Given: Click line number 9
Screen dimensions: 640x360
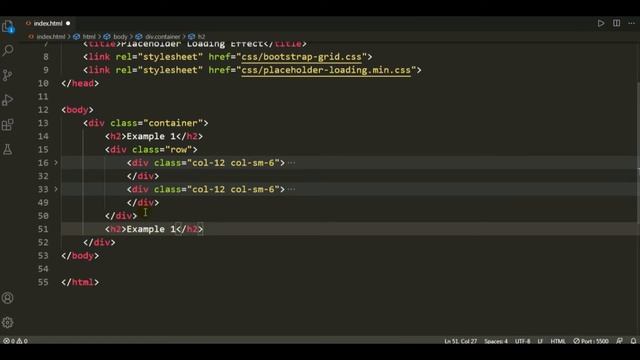Looking at the screenshot, I should point(46,70).
